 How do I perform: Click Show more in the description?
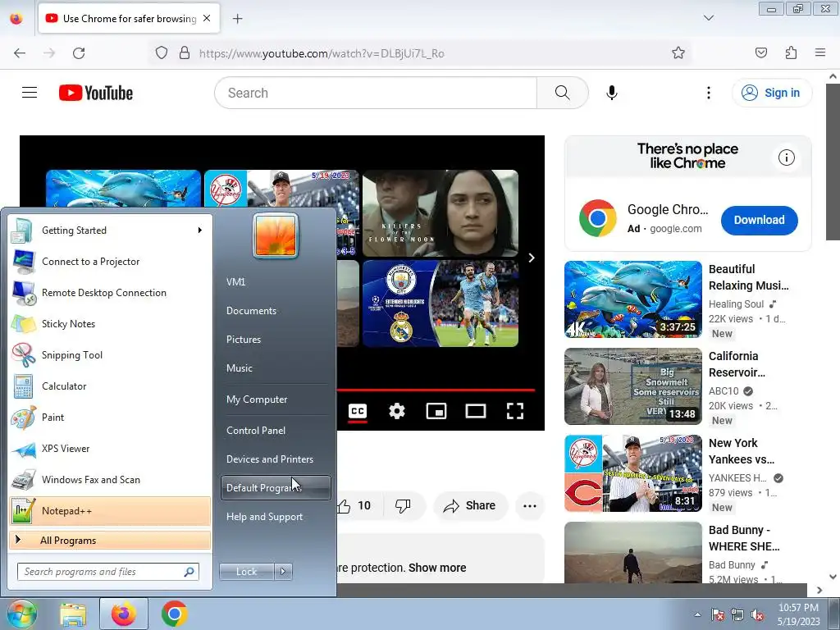[x=437, y=568]
